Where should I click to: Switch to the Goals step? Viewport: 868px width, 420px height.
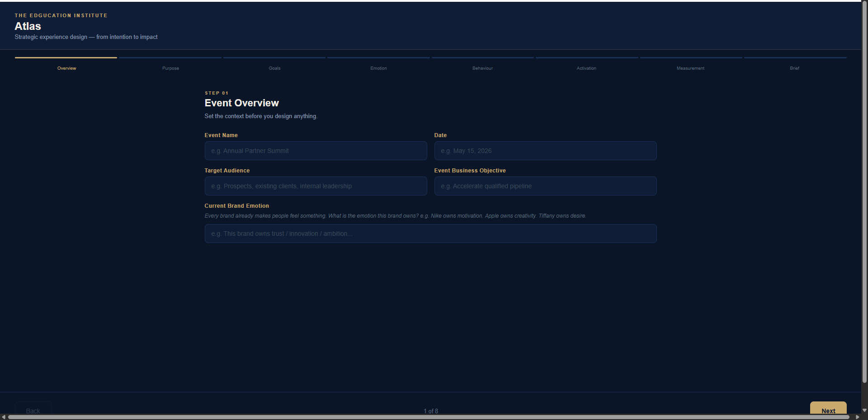(274, 68)
